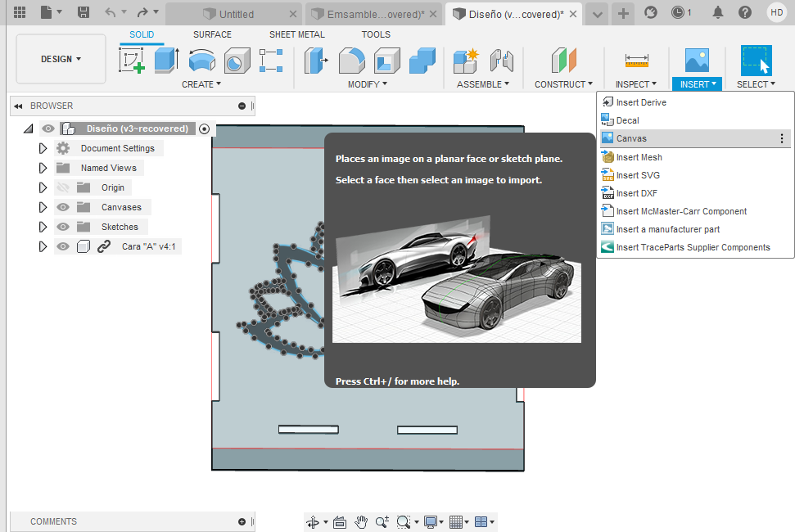This screenshot has width=795, height=532.
Task: Expand the Document Settings tree node
Action: coord(43,148)
